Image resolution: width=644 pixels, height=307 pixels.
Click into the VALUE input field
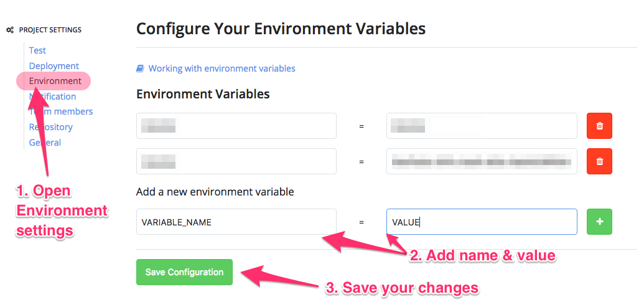pyautogui.click(x=482, y=222)
